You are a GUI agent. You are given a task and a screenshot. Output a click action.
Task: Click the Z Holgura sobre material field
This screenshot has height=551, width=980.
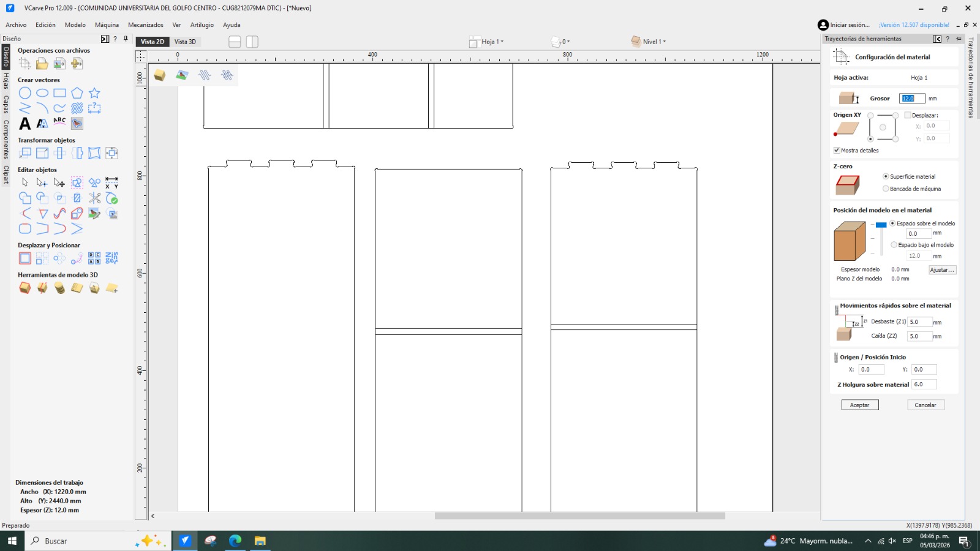coord(924,384)
